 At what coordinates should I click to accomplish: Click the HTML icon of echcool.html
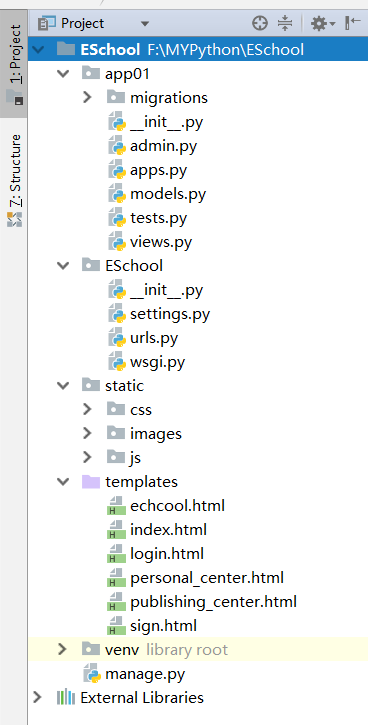(117, 505)
